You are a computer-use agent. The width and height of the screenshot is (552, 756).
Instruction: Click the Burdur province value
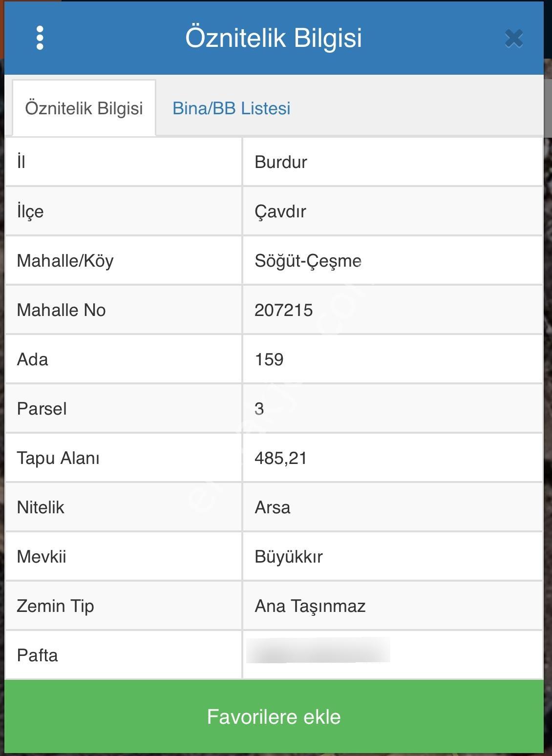[281, 162]
